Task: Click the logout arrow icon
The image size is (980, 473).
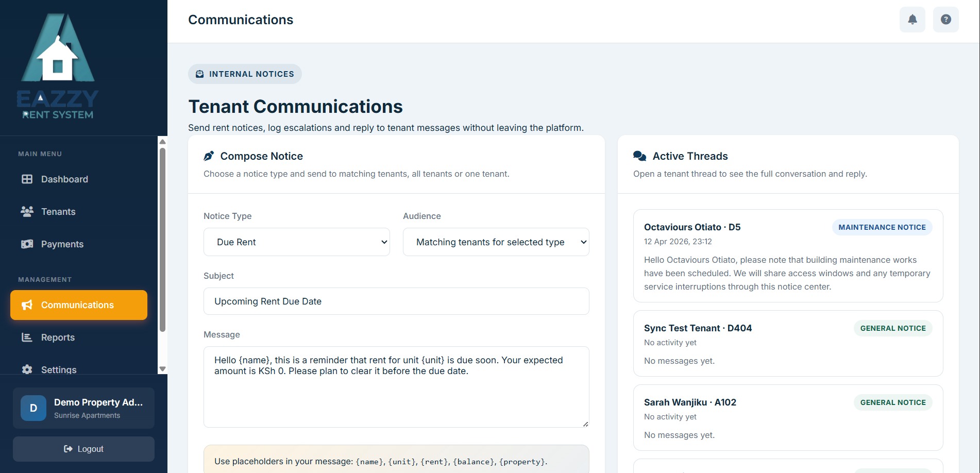Action: [x=68, y=449]
